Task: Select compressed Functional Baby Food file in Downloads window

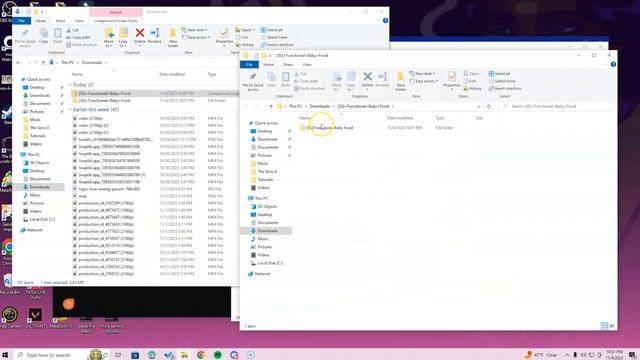Action: 104,93
